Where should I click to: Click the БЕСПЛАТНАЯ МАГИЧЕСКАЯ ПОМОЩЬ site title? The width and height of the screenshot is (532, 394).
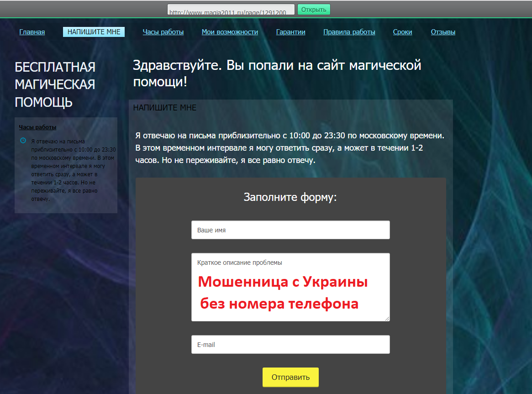coord(55,85)
